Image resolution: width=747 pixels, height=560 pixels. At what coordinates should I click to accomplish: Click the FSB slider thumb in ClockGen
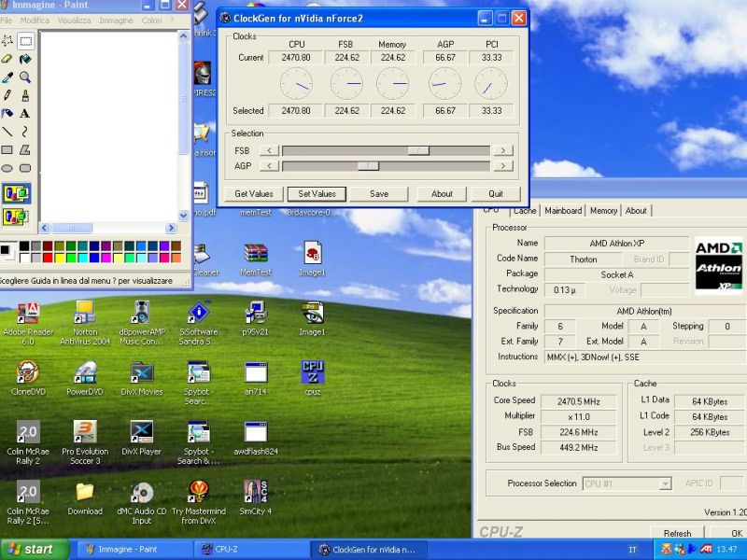point(418,150)
